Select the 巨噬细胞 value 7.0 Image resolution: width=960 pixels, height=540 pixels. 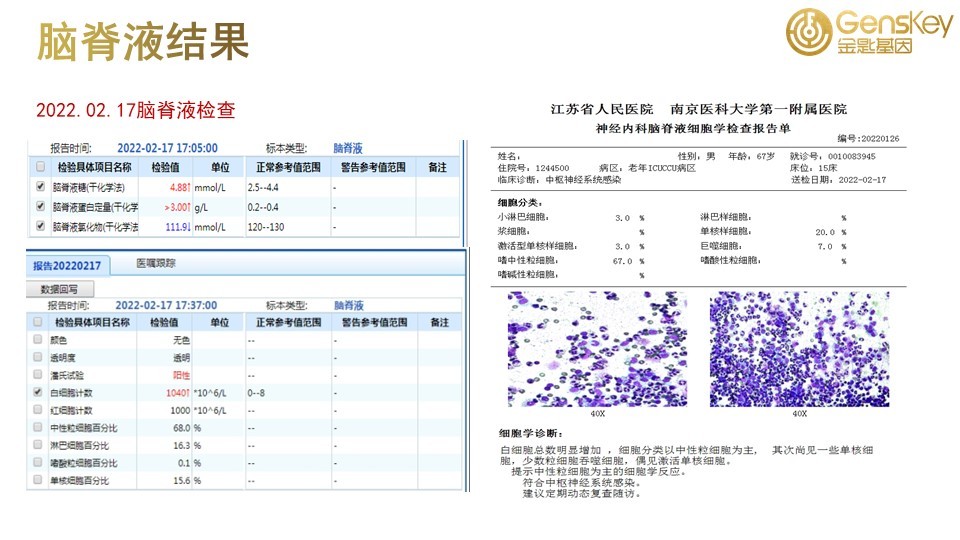point(825,247)
